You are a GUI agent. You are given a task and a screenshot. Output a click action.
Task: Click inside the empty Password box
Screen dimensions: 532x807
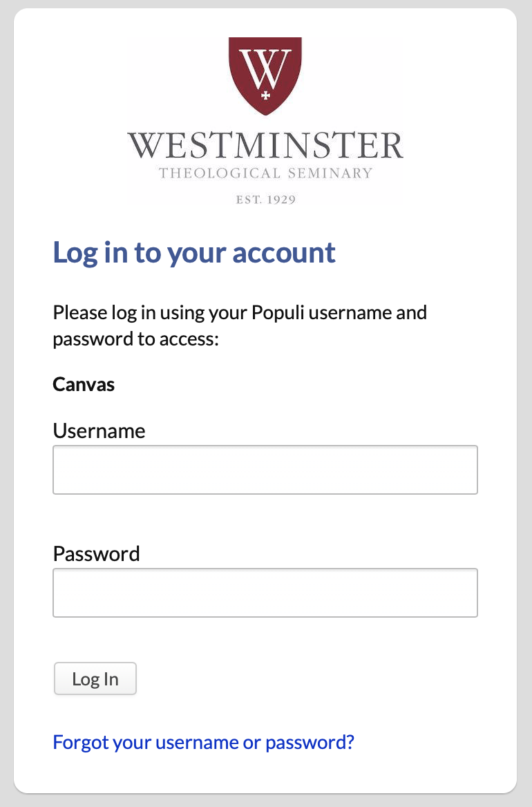click(265, 592)
